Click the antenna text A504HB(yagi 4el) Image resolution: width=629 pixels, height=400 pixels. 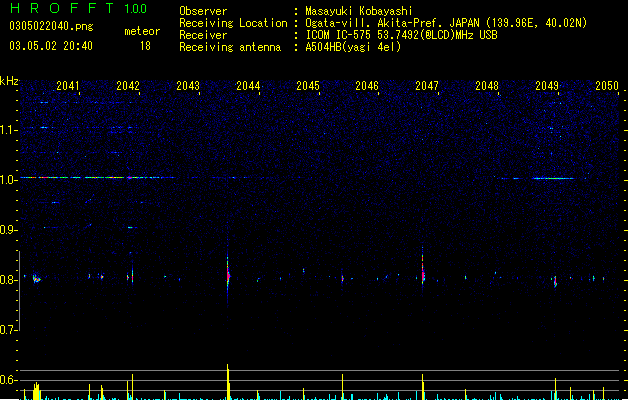pyautogui.click(x=353, y=47)
